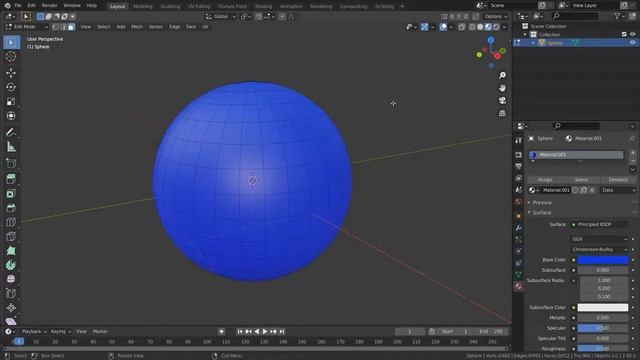Image resolution: width=640 pixels, height=360 pixels.
Task: Click the Deselect material button
Action: click(x=618, y=180)
